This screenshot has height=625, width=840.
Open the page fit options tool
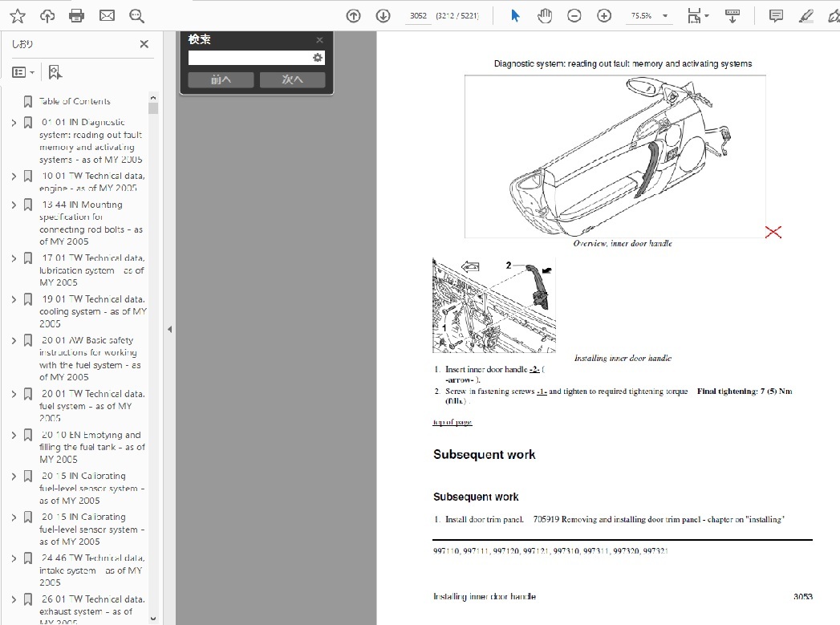point(697,16)
